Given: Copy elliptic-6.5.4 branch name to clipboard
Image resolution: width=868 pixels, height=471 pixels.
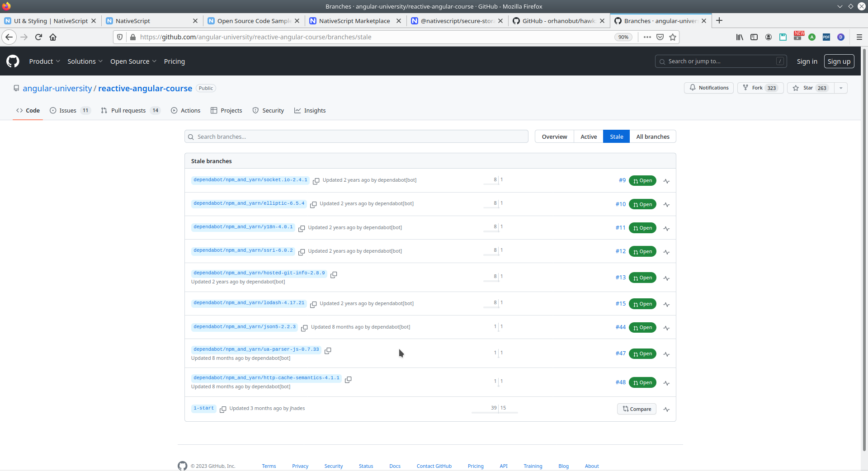Looking at the screenshot, I should pos(313,204).
